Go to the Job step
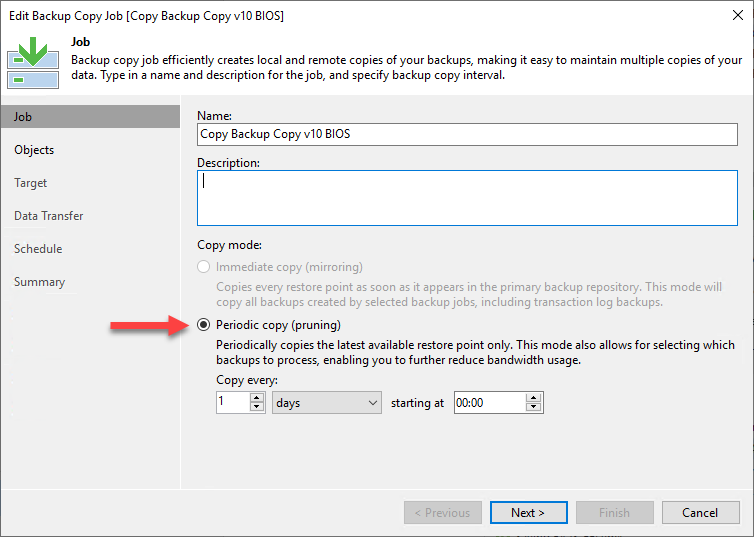 [x=90, y=117]
